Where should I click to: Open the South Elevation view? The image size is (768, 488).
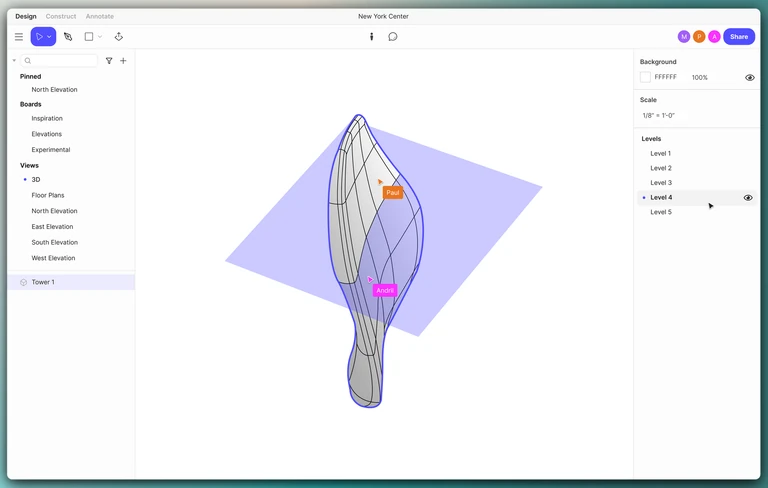(55, 243)
